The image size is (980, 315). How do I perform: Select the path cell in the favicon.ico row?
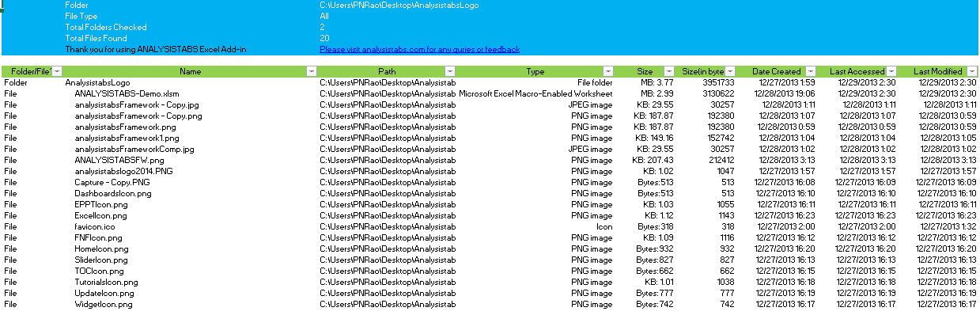tap(388, 226)
